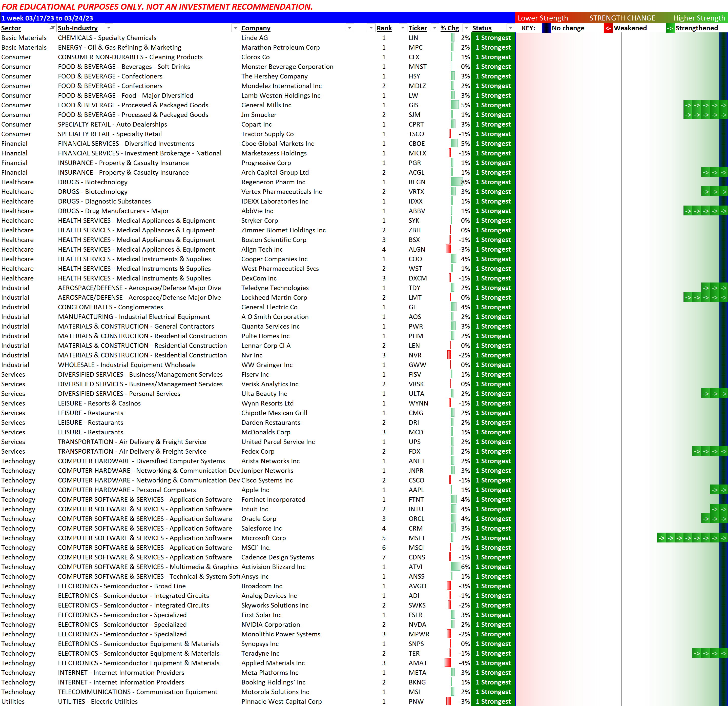Click the Company column header
The image size is (728, 706).
coord(256,28)
